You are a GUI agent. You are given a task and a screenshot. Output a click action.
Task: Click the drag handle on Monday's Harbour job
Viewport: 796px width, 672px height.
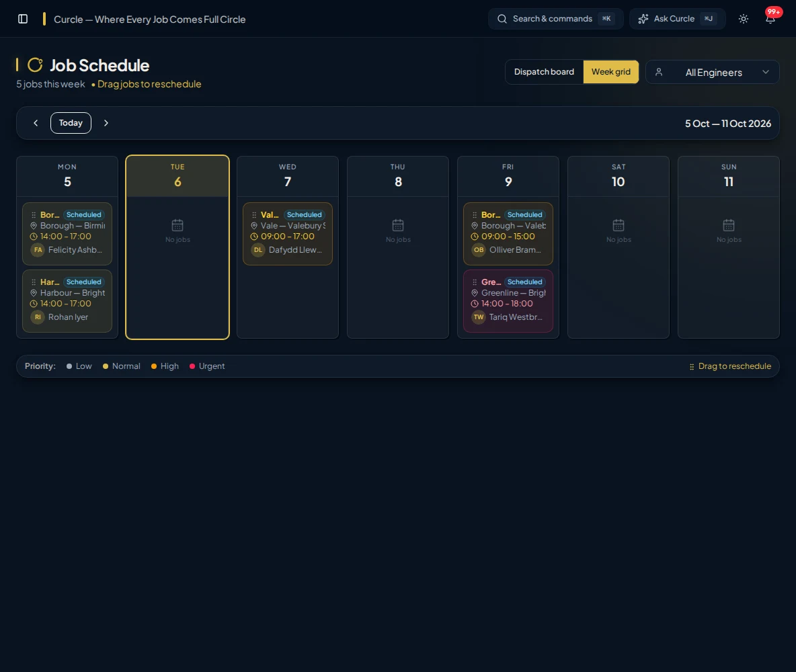[x=34, y=282]
